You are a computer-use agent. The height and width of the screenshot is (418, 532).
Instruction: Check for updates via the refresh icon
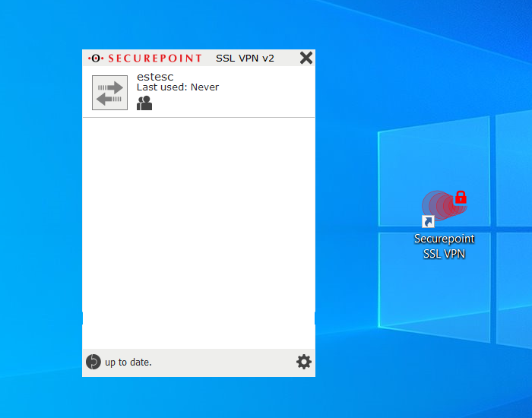tap(93, 362)
